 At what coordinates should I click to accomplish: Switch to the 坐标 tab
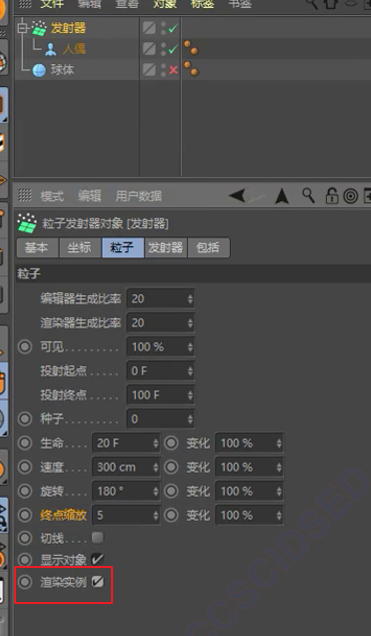(x=79, y=247)
